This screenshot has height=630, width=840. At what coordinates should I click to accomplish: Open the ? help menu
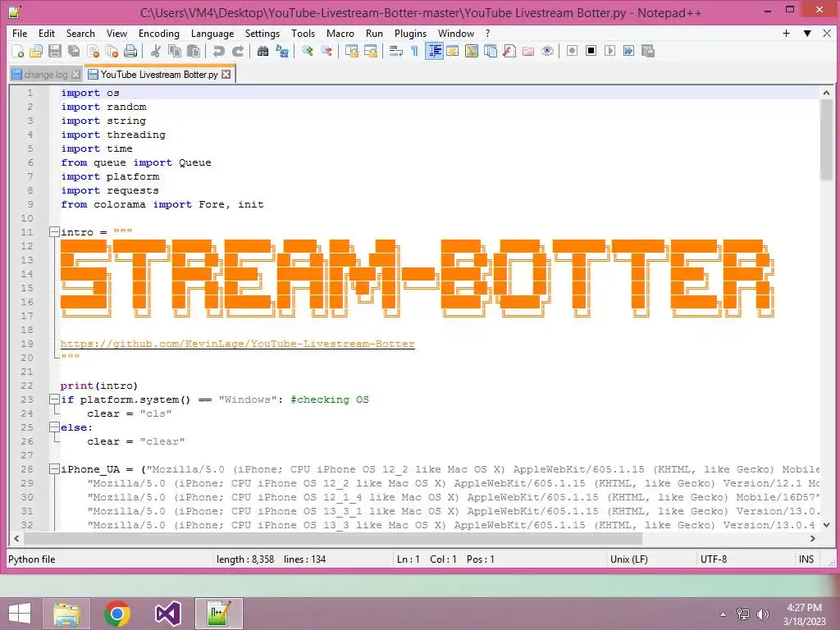point(487,33)
